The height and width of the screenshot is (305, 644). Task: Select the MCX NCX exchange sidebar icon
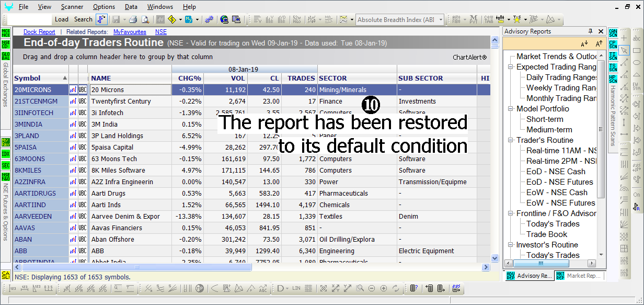(x=6, y=32)
